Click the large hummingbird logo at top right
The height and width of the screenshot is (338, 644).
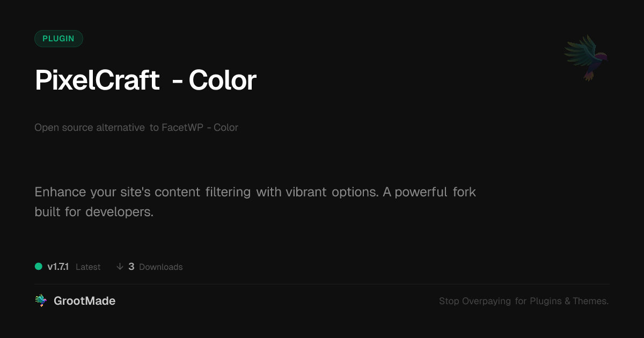click(586, 57)
